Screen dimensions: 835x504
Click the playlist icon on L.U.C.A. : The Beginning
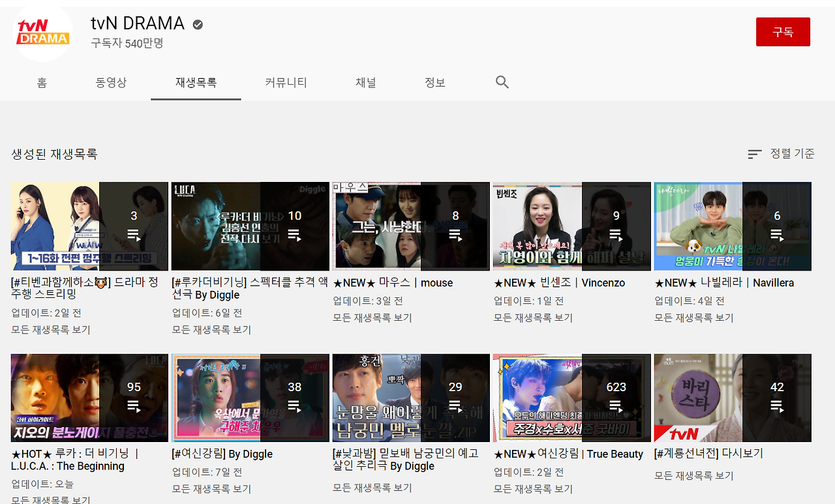[134, 406]
